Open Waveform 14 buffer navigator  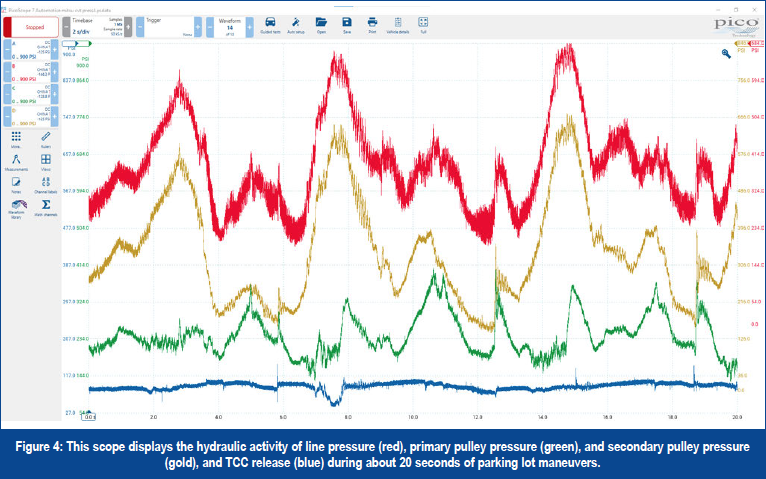pyautogui.click(x=230, y=27)
